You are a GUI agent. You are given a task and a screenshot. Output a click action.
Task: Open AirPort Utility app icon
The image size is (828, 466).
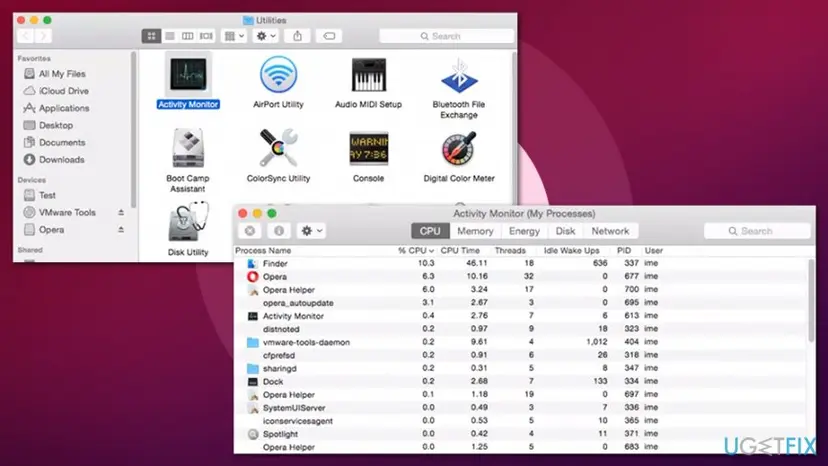coord(278,75)
